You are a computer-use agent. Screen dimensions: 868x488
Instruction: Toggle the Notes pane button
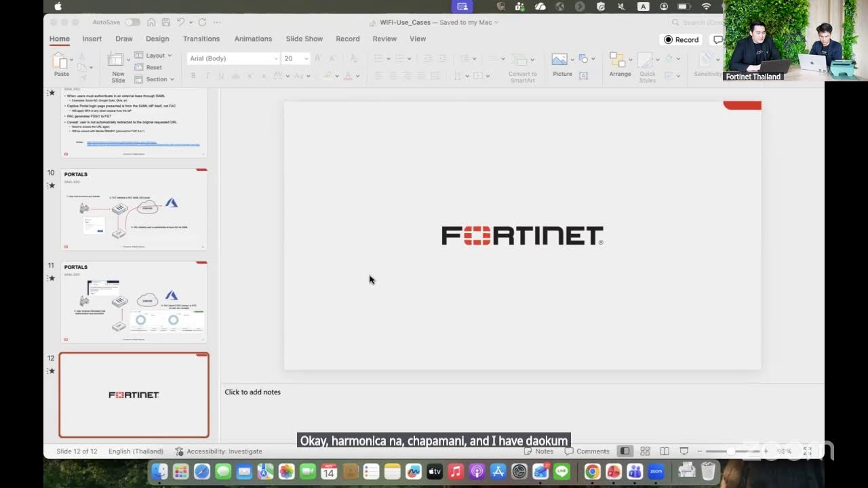[539, 451]
